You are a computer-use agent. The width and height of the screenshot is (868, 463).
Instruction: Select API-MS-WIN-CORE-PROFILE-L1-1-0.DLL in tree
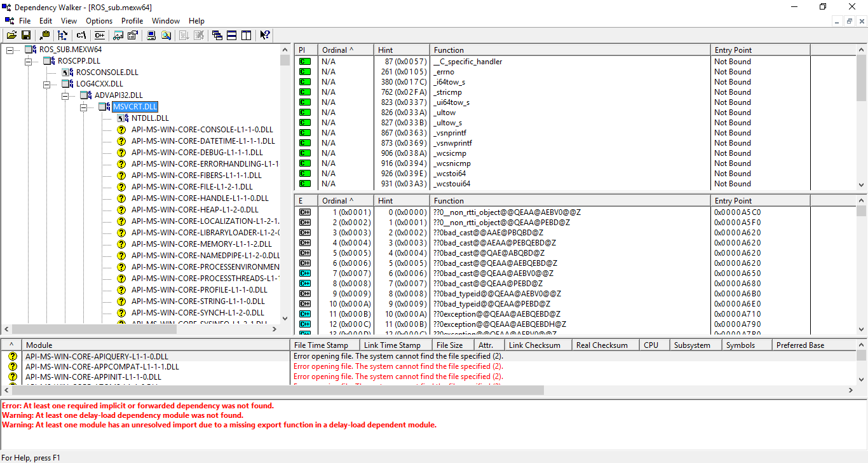(x=200, y=289)
